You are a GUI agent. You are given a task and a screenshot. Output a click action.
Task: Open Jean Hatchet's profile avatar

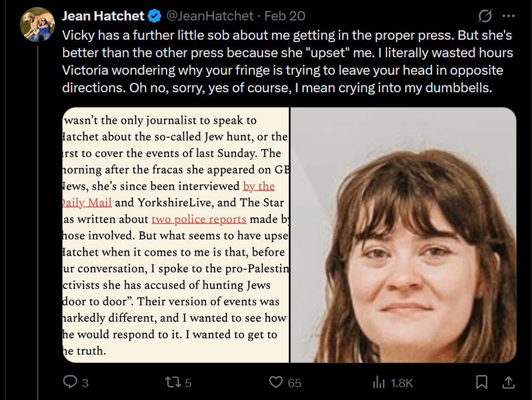(37, 25)
